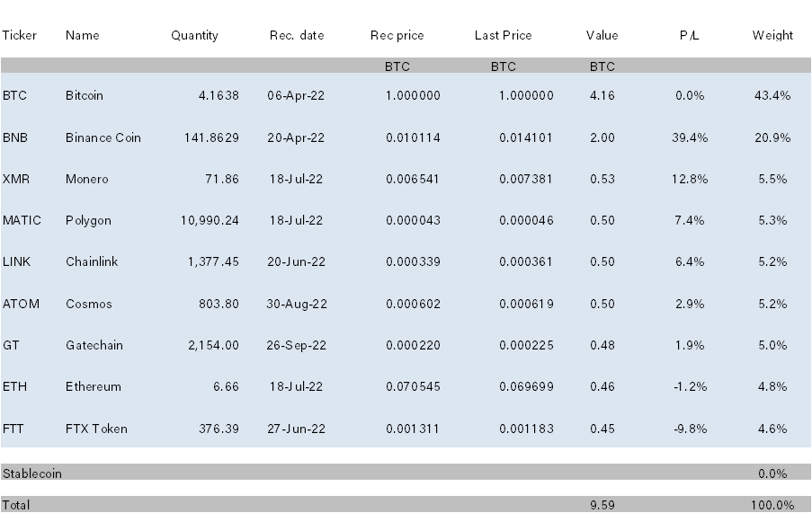
Task: Click the Name column header
Action: click(83, 35)
